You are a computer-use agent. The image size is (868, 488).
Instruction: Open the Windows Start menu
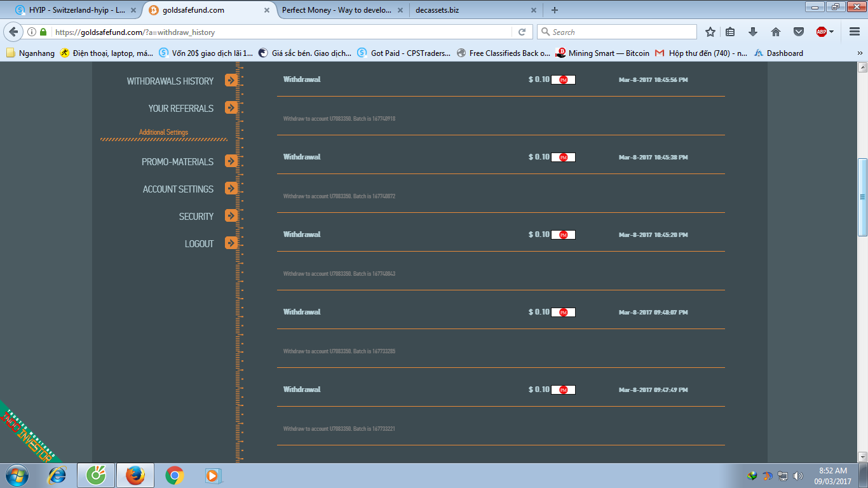click(x=17, y=475)
